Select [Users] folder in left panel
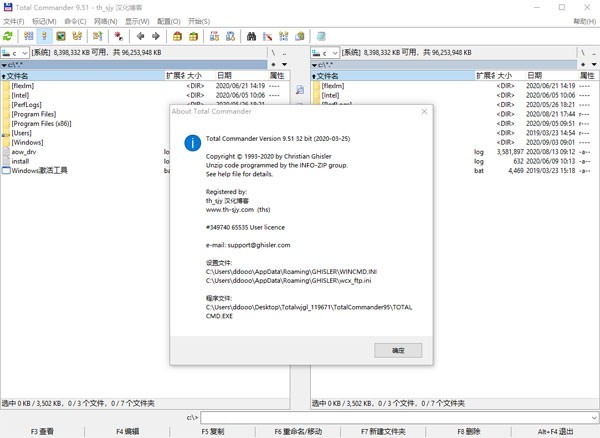Screen dimensions: 600x438 [x=21, y=133]
